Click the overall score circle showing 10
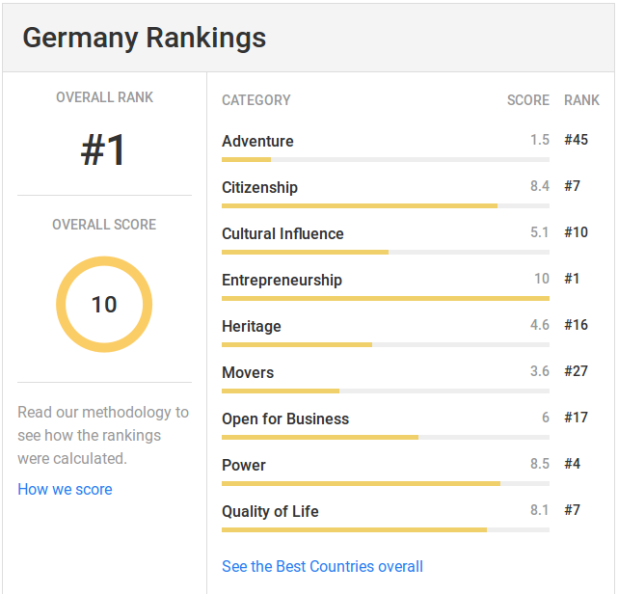The height and width of the screenshot is (594, 618). click(x=104, y=304)
